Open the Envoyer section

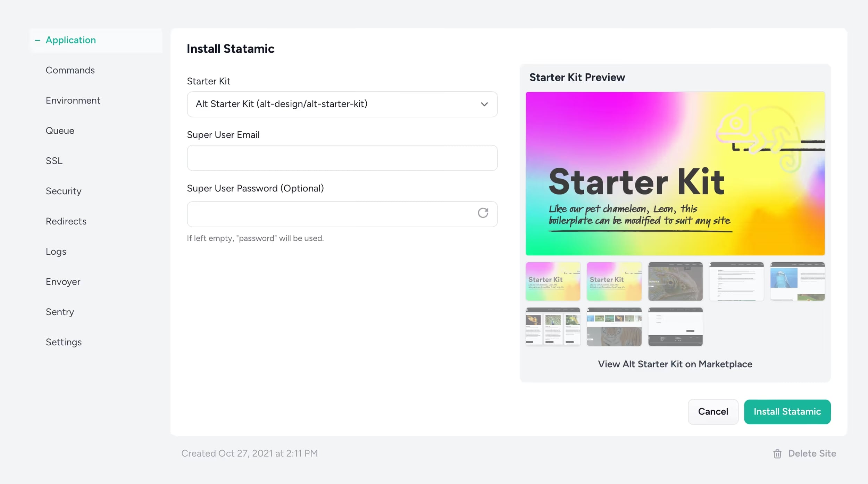(63, 282)
